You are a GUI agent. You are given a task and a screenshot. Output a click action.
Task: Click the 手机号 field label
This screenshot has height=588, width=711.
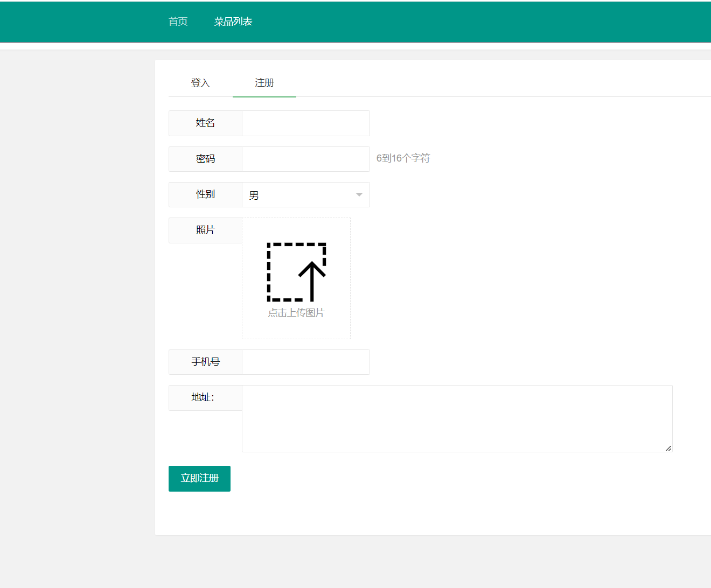[205, 362]
